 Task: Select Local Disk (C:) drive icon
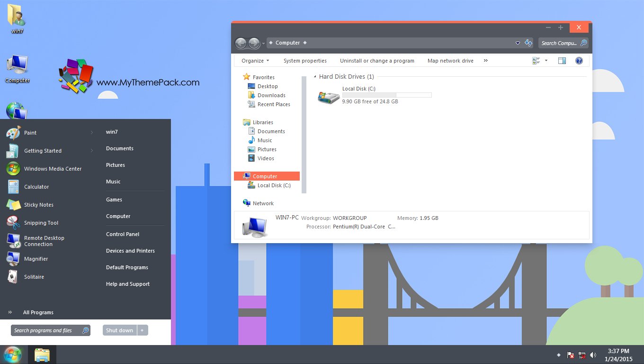[329, 97]
